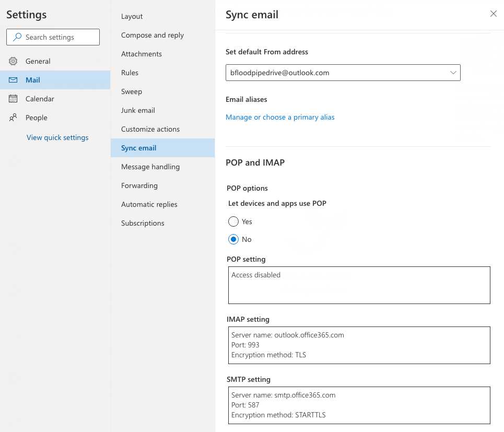The image size is (504, 432).
Task: Click the SMTP Port: 587 text
Action: pyautogui.click(x=245, y=405)
